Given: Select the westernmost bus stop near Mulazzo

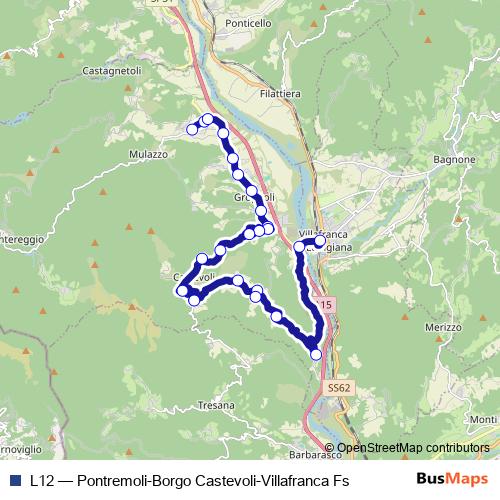Looking at the screenshot, I should [x=192, y=129].
